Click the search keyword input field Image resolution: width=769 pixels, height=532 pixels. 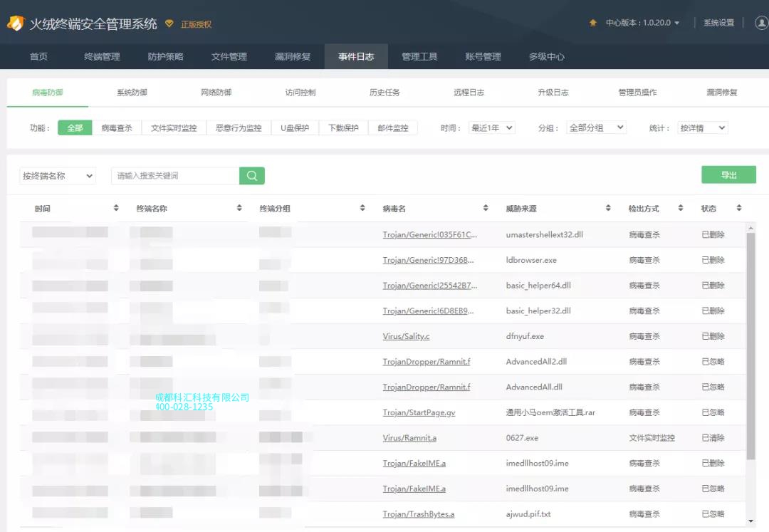175,176
